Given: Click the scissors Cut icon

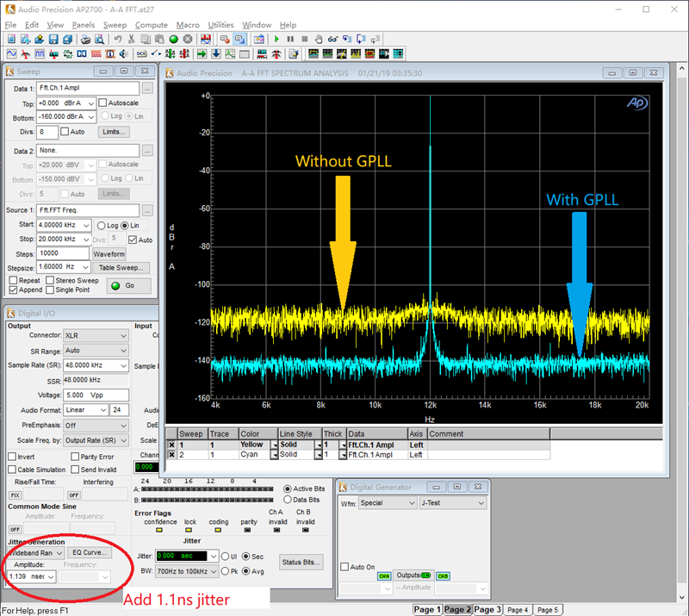Looking at the screenshot, I should (x=131, y=39).
